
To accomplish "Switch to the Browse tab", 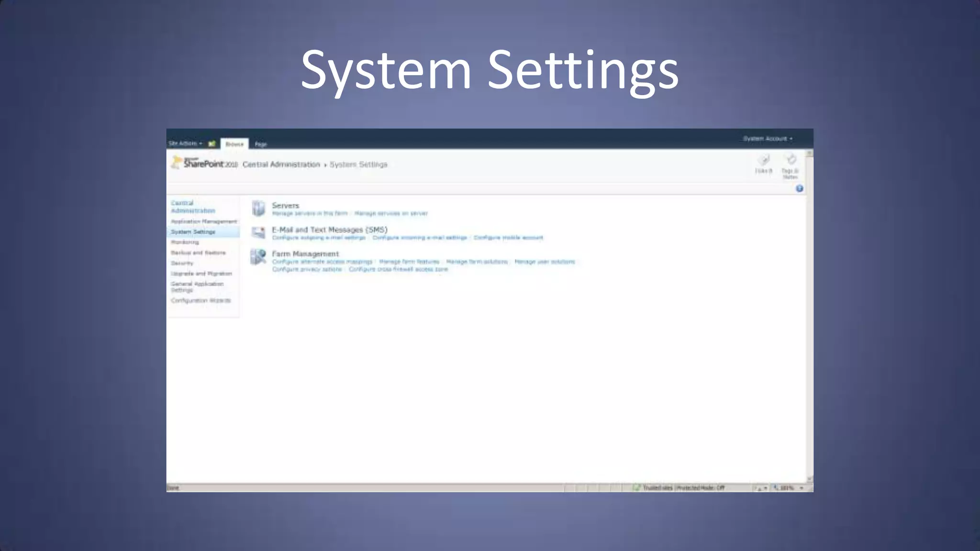I will (234, 144).
